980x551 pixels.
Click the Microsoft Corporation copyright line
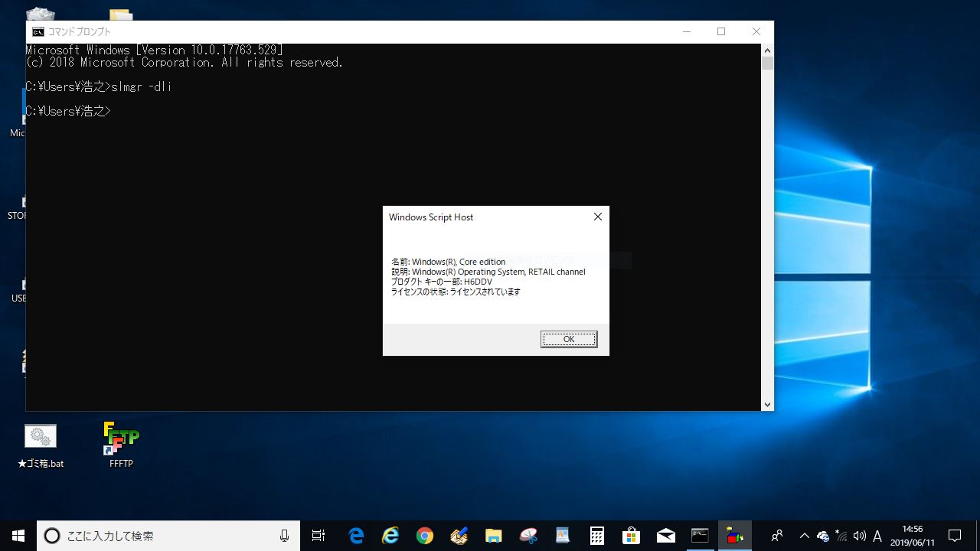[185, 63]
